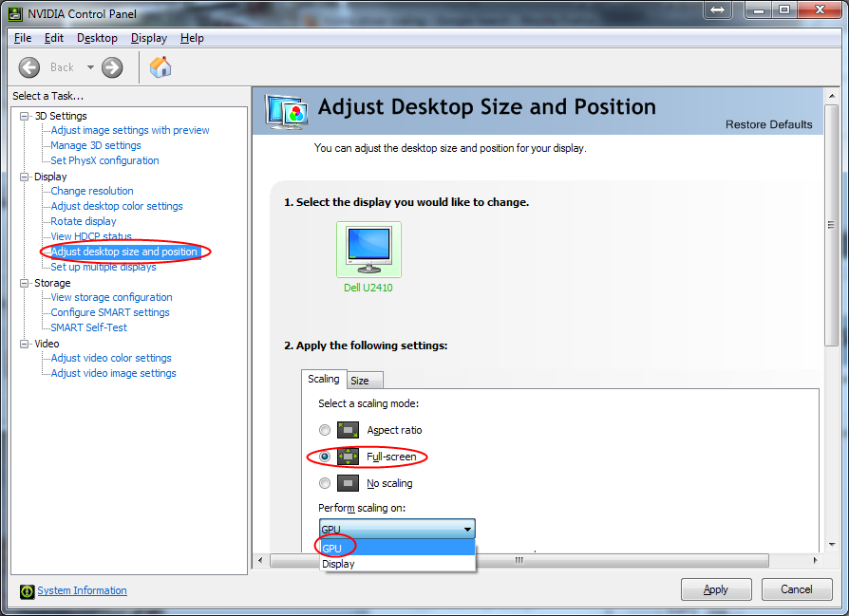Click Restore Defaults

[769, 124]
